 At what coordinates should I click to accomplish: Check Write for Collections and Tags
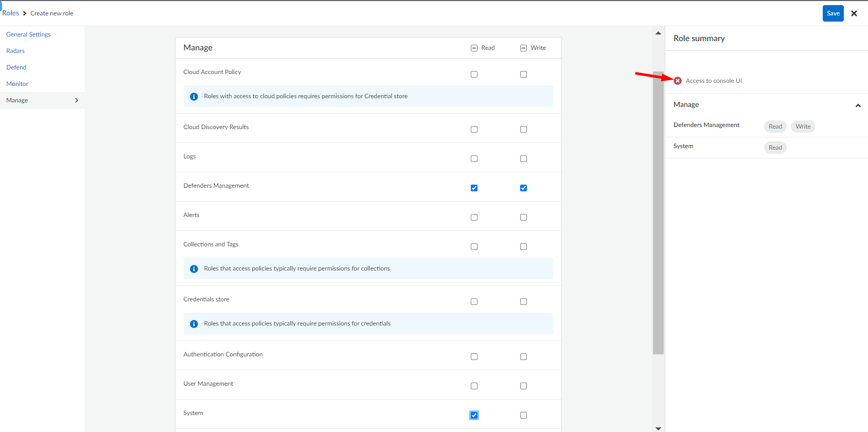(x=523, y=246)
